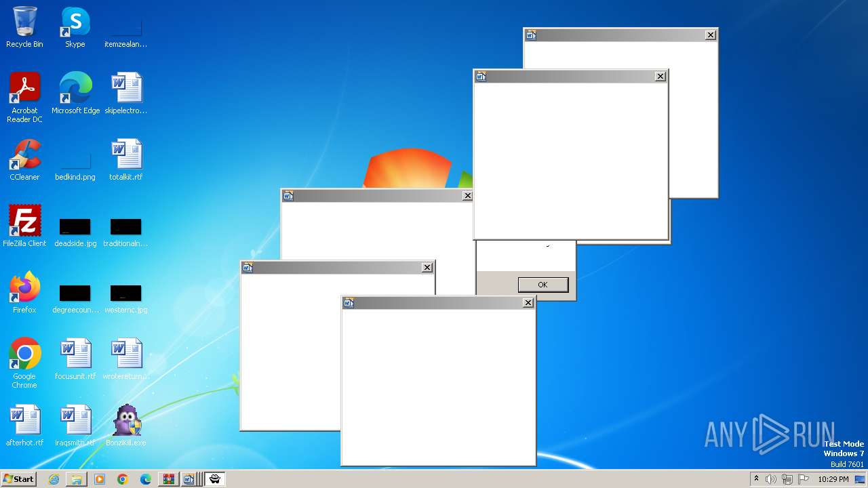This screenshot has width=868, height=488.
Task: Close the topmost-right blank popup window
Action: [x=711, y=35]
